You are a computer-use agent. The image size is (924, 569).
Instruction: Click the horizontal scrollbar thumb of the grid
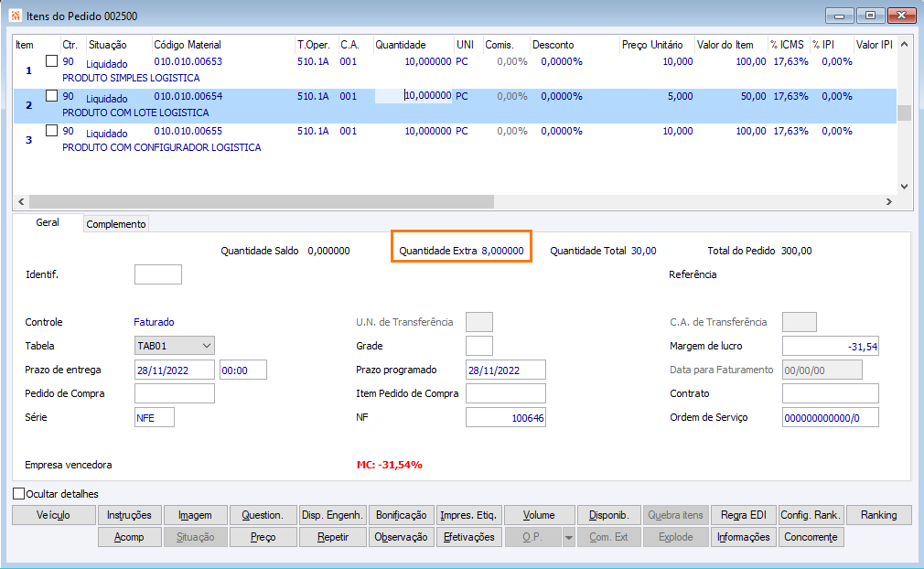[x=261, y=201]
